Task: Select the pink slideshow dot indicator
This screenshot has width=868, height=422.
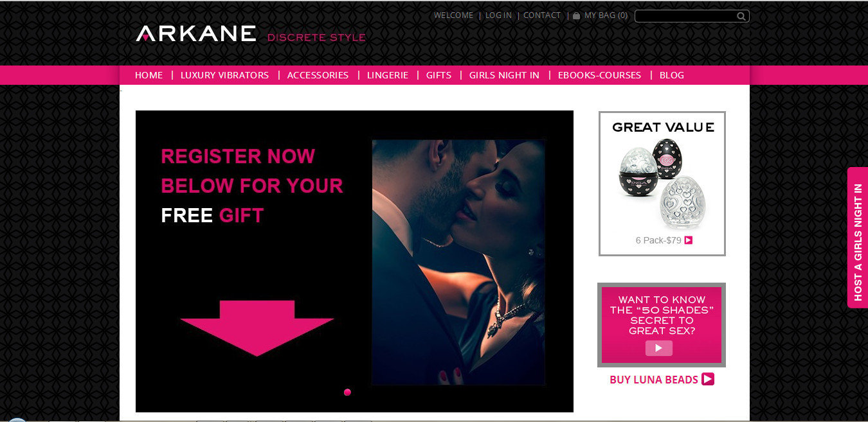Action: tap(347, 392)
